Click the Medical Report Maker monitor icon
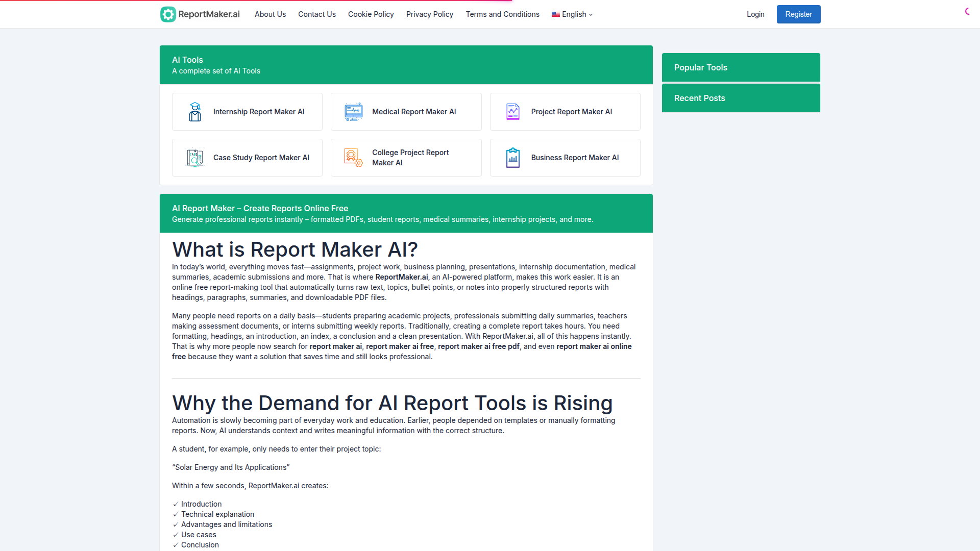 coord(354,112)
